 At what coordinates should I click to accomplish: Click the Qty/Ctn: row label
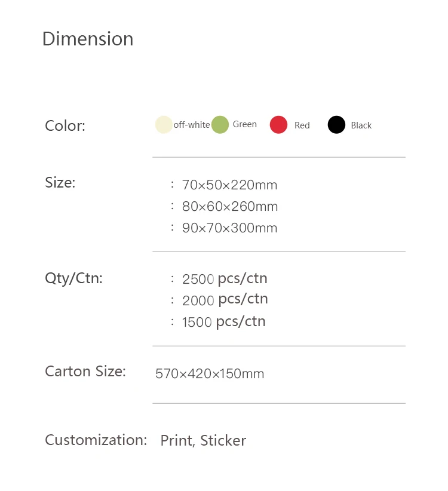pos(74,278)
